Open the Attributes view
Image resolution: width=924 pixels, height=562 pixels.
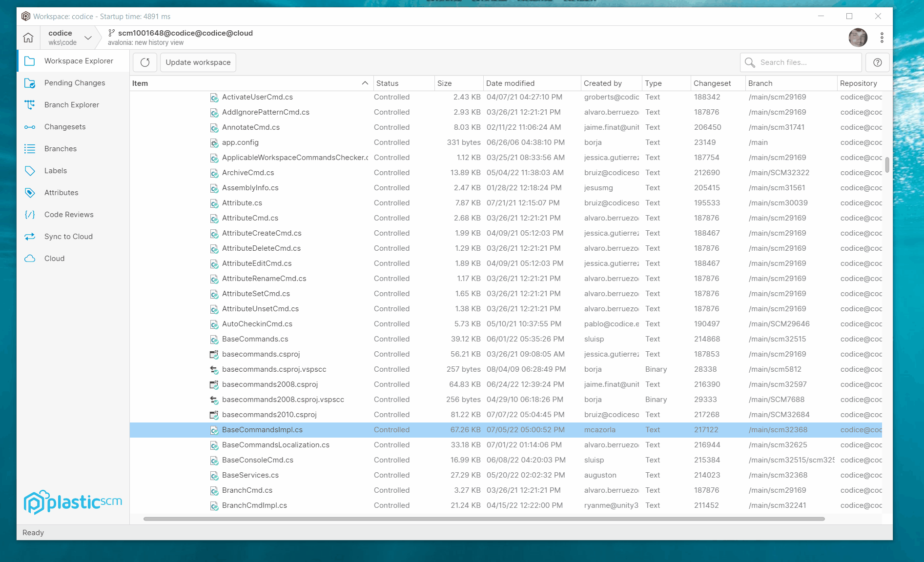[x=62, y=192]
